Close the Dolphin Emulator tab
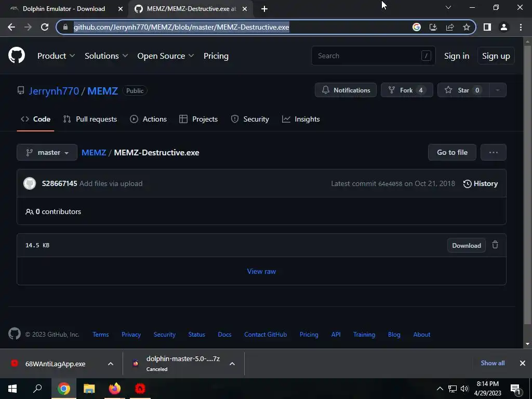 point(121,9)
